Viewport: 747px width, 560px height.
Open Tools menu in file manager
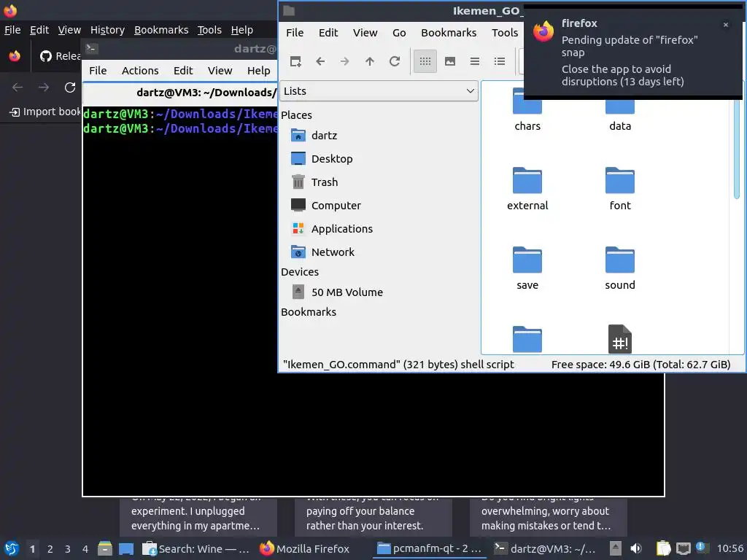click(505, 33)
